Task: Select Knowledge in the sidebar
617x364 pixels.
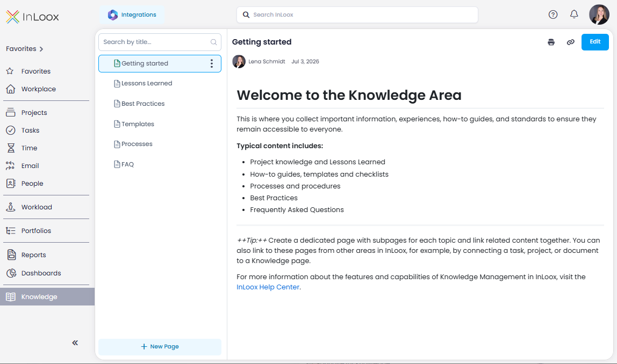Action: click(47, 297)
